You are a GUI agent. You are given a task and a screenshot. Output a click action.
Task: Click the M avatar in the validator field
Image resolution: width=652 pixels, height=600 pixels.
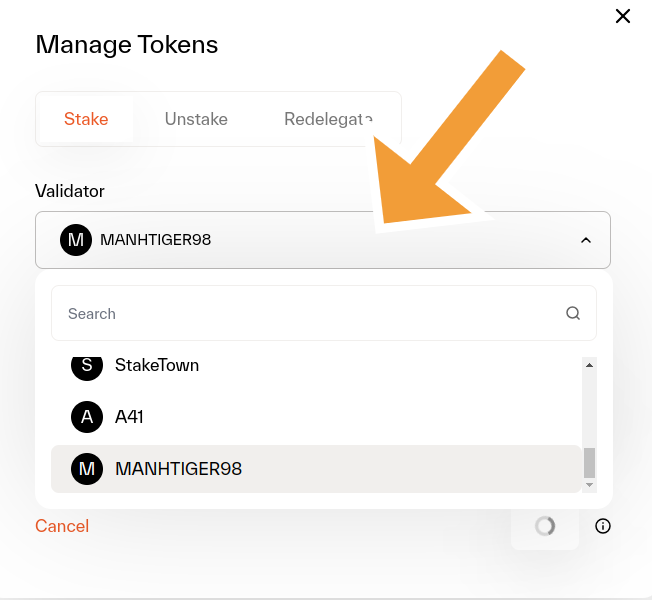[x=76, y=240]
